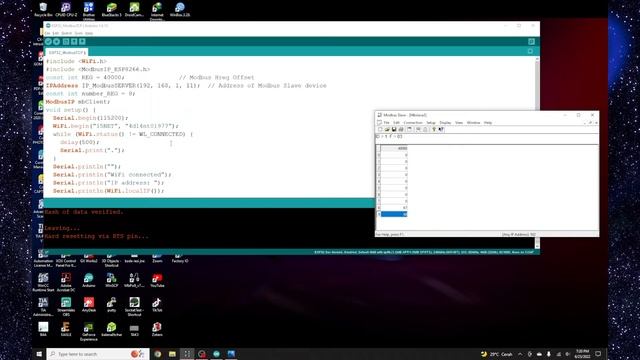Select the EAGLE desktop icon

[x=66, y=329]
